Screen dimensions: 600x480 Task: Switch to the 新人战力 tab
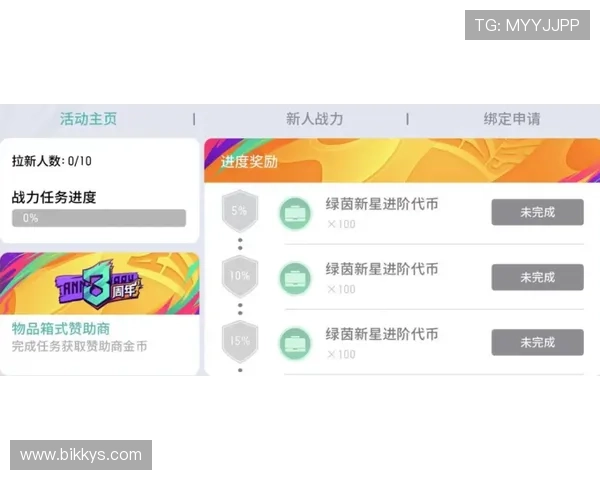point(314,119)
